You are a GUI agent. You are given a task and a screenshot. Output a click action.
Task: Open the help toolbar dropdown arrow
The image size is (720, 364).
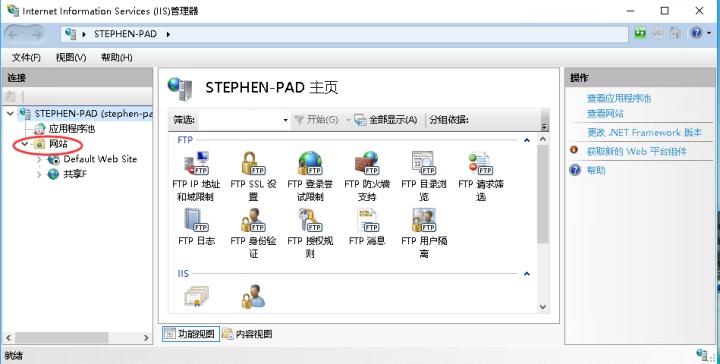[709, 33]
